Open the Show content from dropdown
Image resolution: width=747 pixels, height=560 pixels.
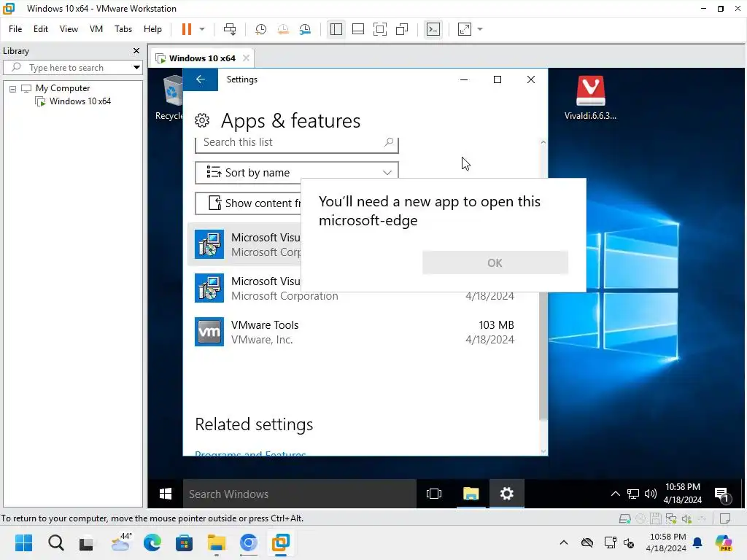pyautogui.click(x=248, y=203)
